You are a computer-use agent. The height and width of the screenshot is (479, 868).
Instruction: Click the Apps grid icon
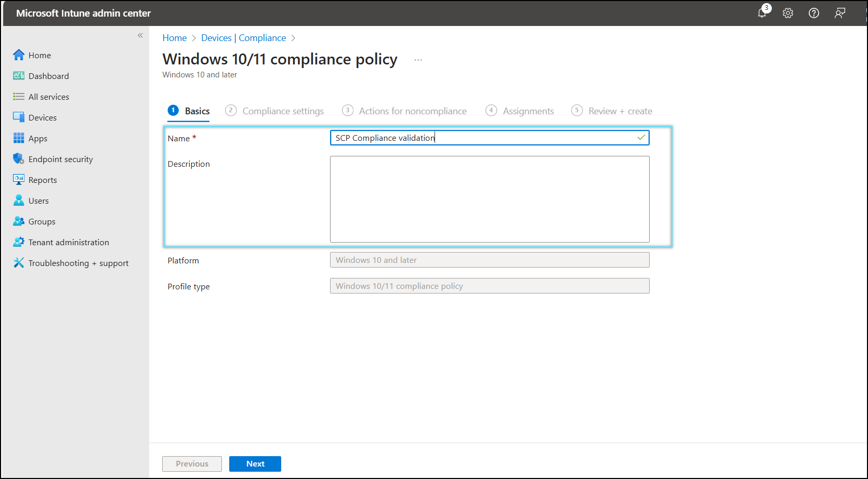[x=19, y=138]
